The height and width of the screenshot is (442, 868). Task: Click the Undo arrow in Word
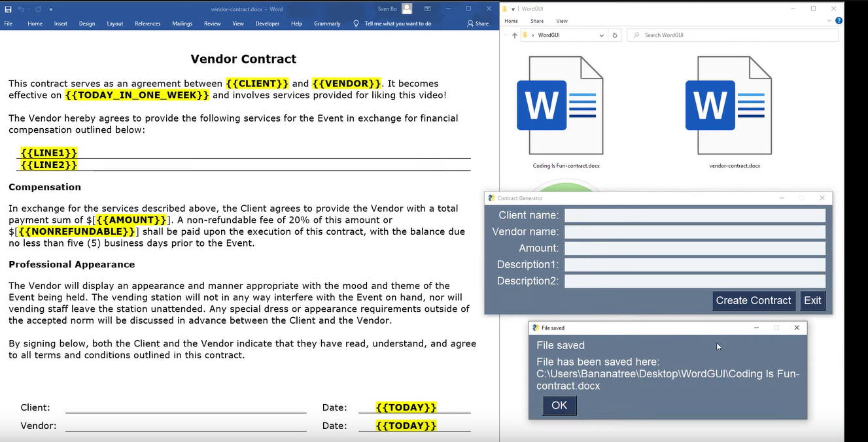coord(21,9)
